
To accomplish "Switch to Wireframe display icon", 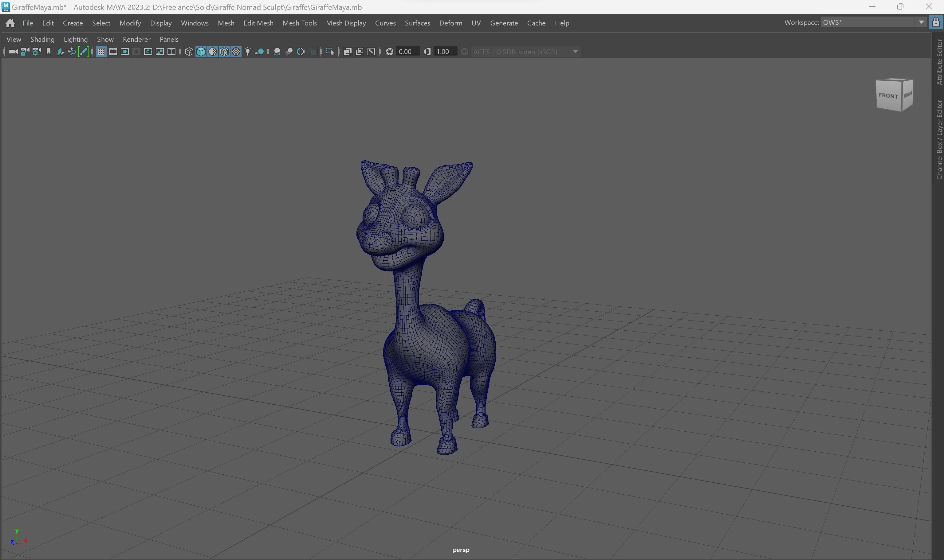I will click(x=189, y=52).
